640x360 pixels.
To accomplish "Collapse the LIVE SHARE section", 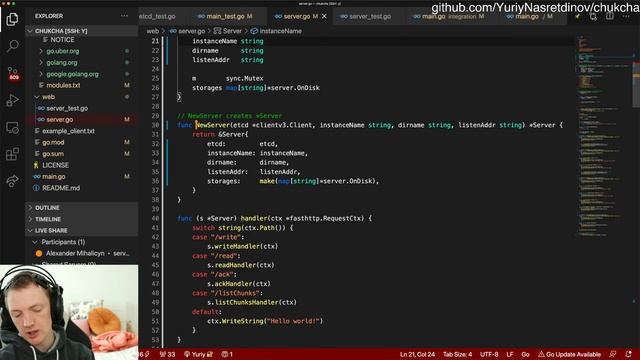I will (51, 231).
